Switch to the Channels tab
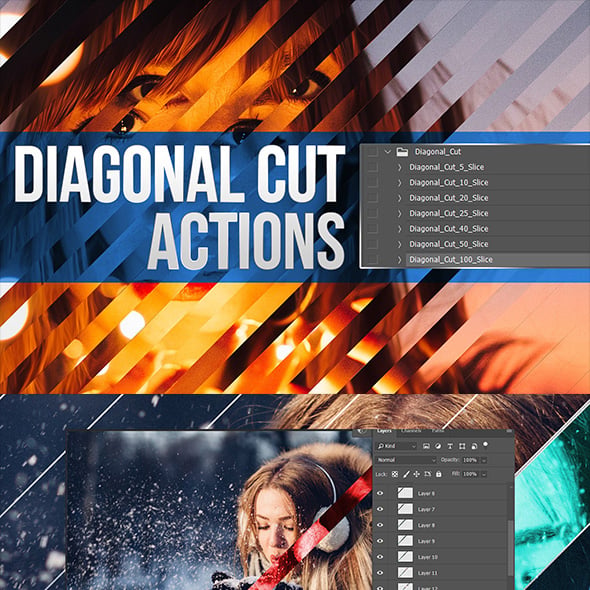Viewport: 590px width, 590px height. point(411,431)
